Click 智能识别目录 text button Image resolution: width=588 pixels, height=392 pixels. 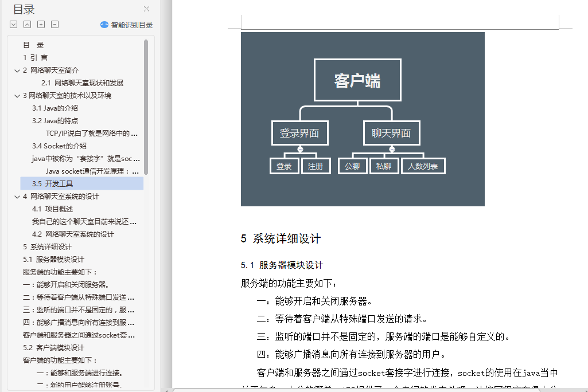coord(132,25)
